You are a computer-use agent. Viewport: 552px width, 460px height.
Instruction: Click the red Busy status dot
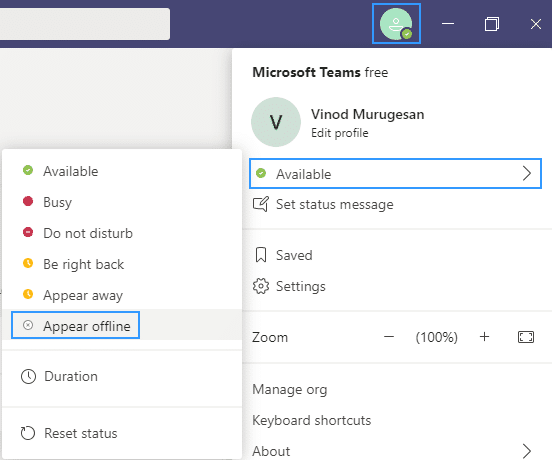[28, 201]
